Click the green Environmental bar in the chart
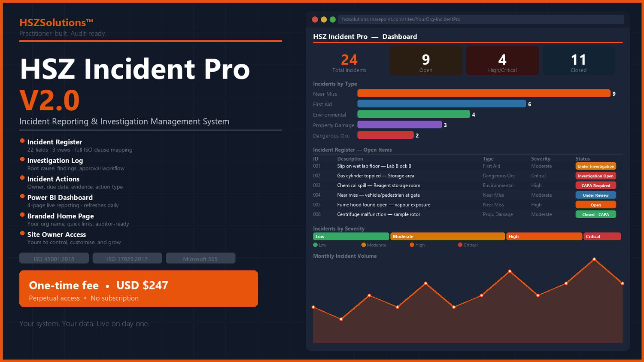This screenshot has height=362, width=644. 414,114
